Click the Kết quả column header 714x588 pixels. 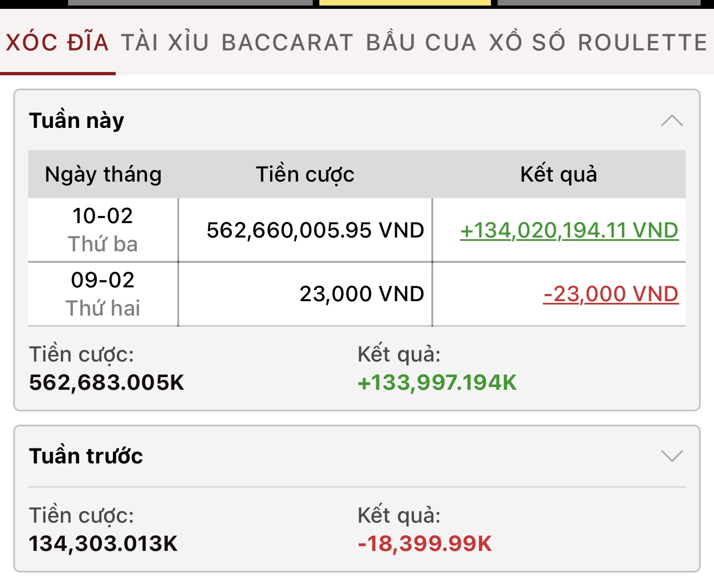[558, 174]
